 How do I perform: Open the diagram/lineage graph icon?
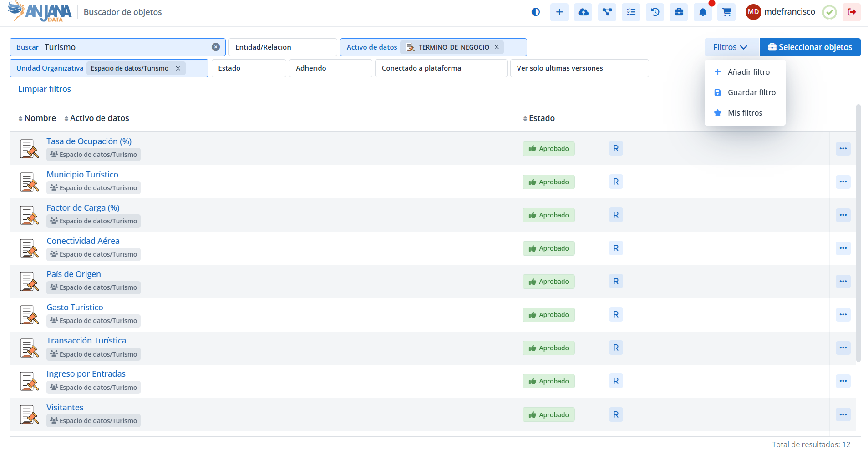[x=607, y=12]
